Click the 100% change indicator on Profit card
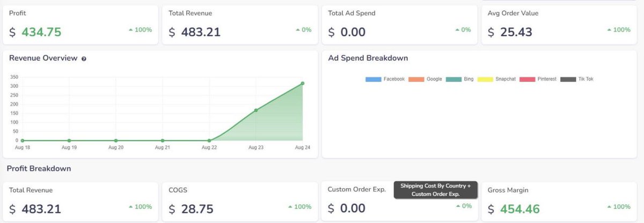Image resolution: width=644 pixels, height=223 pixels. (140, 30)
